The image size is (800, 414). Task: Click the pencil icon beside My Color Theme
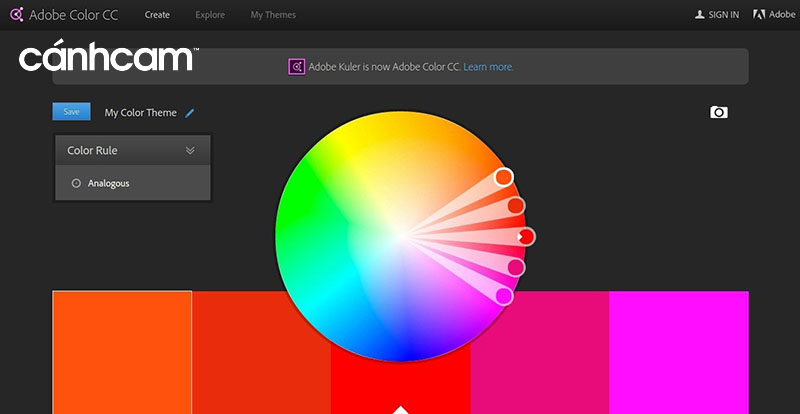click(x=190, y=113)
